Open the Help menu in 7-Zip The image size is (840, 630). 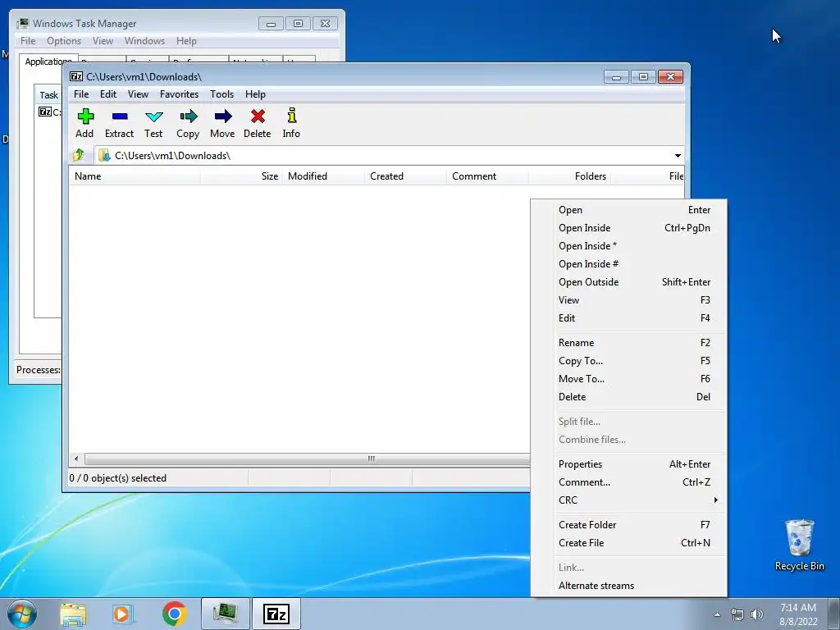click(x=256, y=94)
